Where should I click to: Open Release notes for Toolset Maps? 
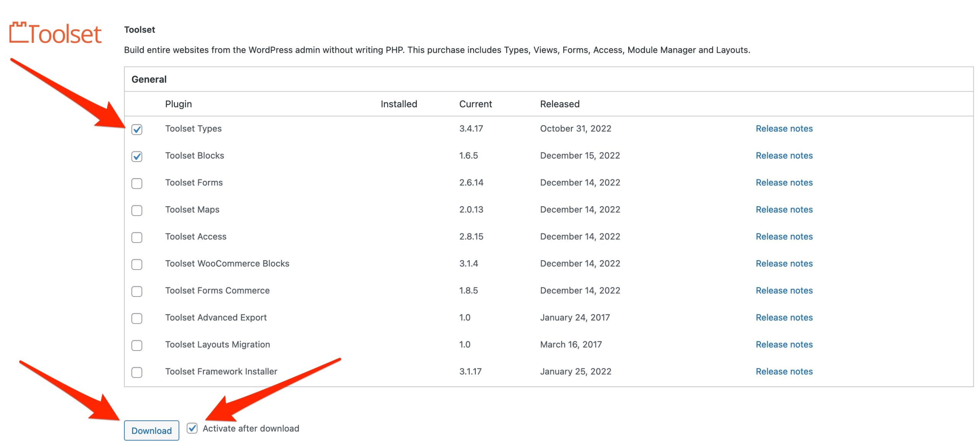(784, 210)
